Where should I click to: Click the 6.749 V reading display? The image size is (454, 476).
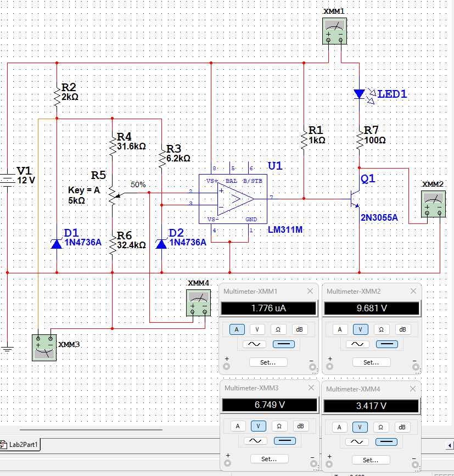point(270,405)
